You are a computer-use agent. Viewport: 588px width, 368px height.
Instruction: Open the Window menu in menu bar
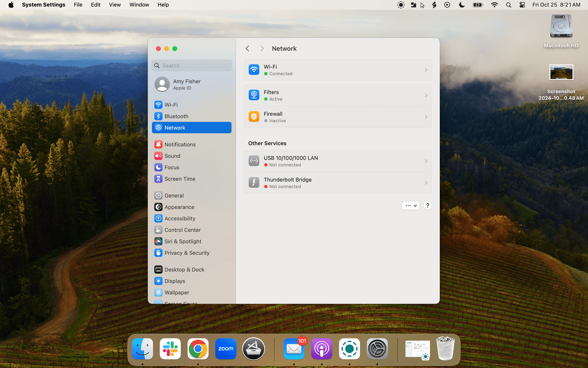tap(139, 5)
